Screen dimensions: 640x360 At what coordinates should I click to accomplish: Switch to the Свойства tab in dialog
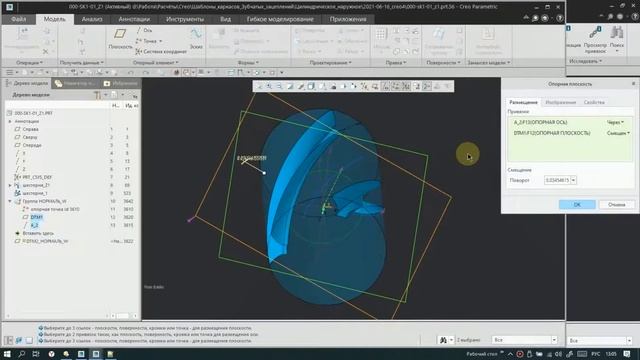pos(594,102)
